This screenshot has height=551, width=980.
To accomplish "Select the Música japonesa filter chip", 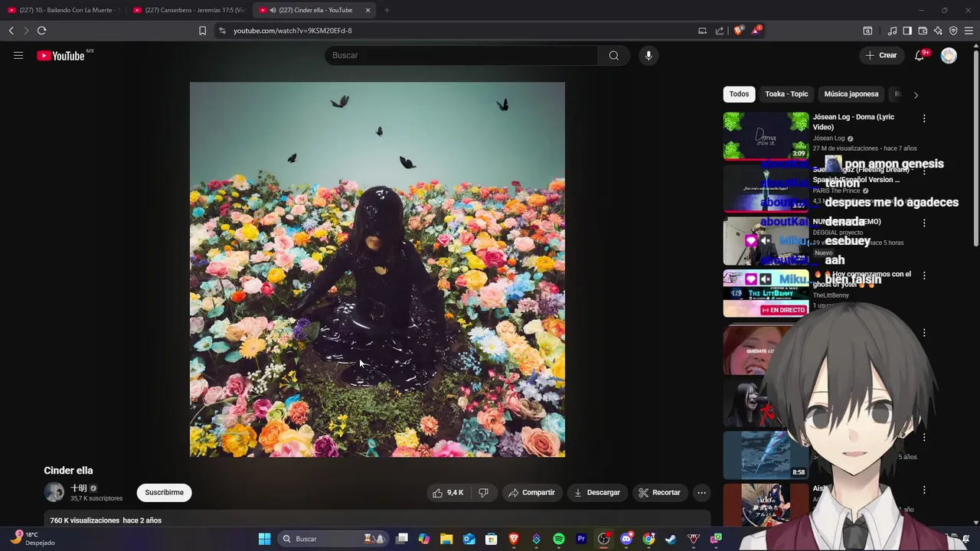I will point(851,94).
